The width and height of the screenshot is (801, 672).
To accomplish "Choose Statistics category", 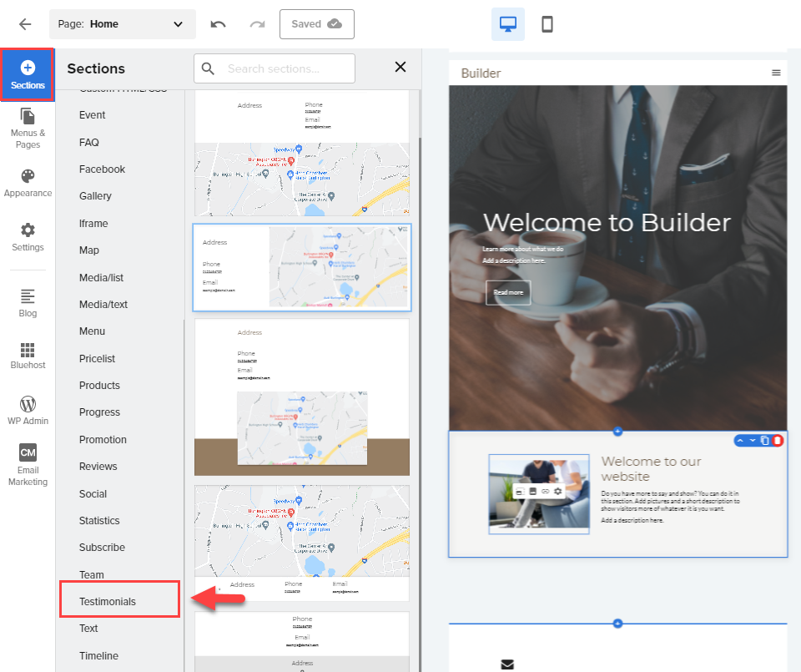I will point(99,521).
